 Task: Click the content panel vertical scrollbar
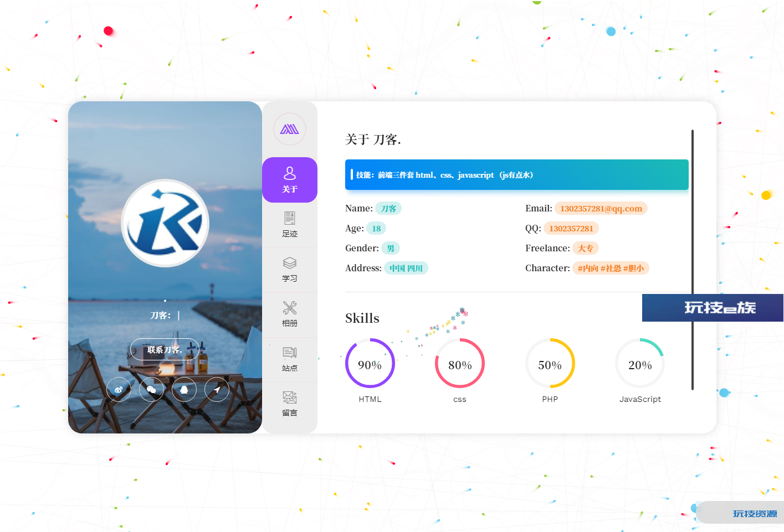pyautogui.click(x=693, y=260)
